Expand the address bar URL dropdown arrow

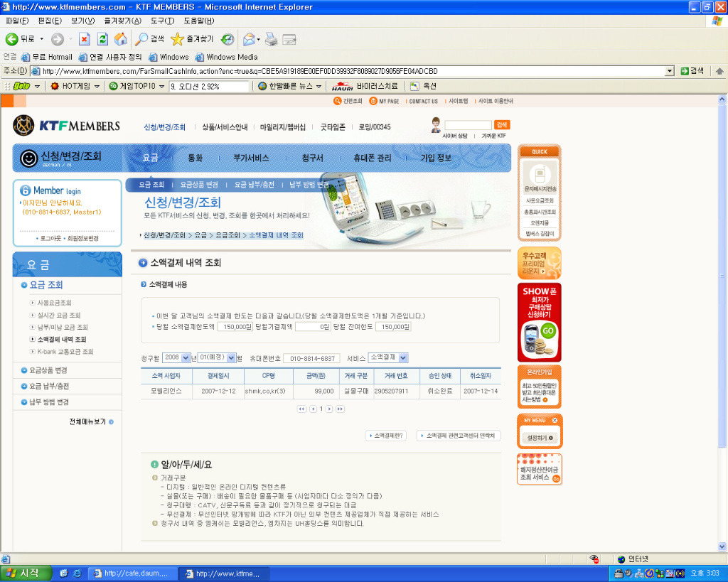[670, 71]
